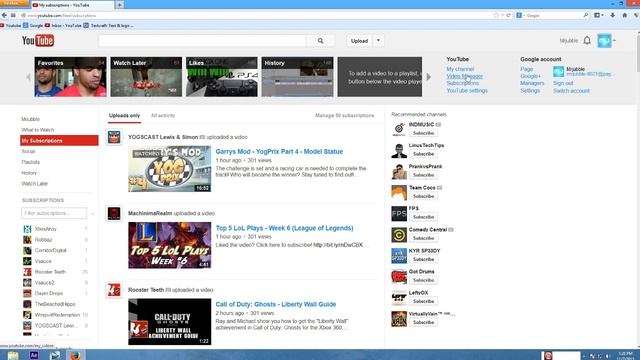Select What to Watch in the sidebar

tap(38, 130)
